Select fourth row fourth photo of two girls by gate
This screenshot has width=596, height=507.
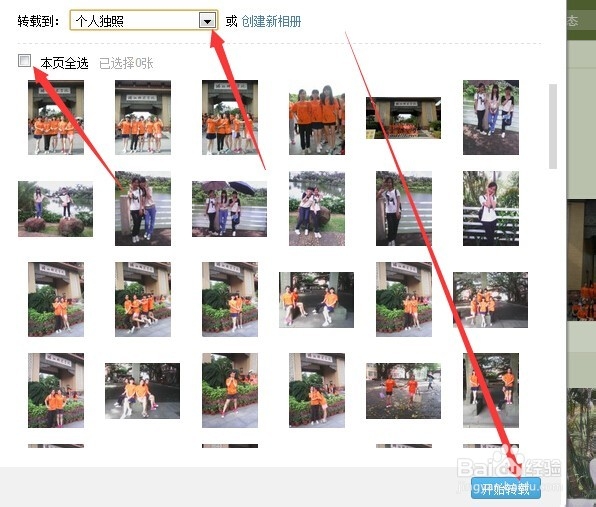coord(317,391)
